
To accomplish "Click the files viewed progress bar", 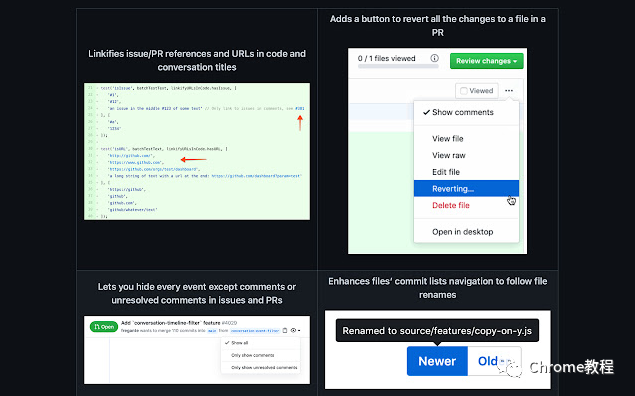I will tap(398, 66).
